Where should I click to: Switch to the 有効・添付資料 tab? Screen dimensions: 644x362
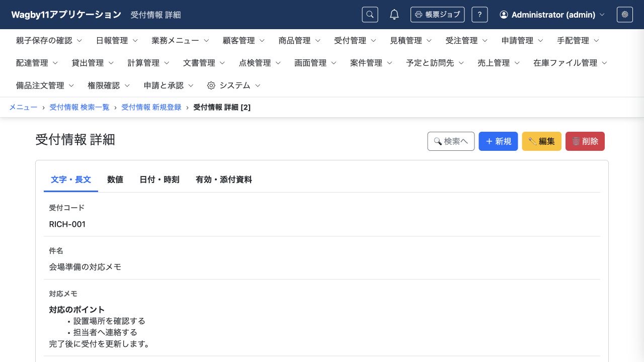224,179
